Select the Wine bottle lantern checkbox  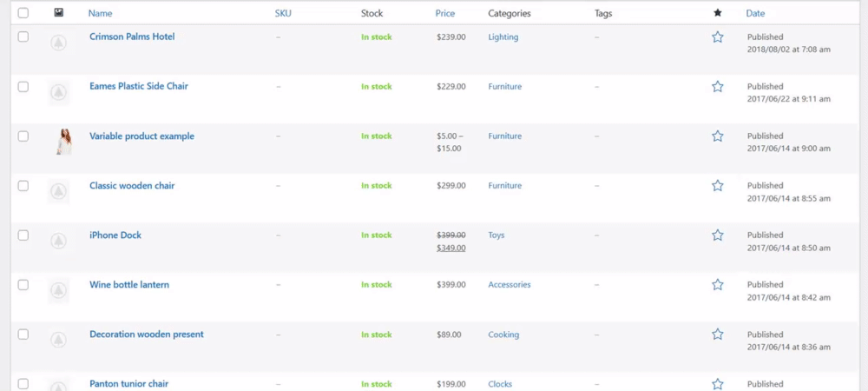(23, 285)
